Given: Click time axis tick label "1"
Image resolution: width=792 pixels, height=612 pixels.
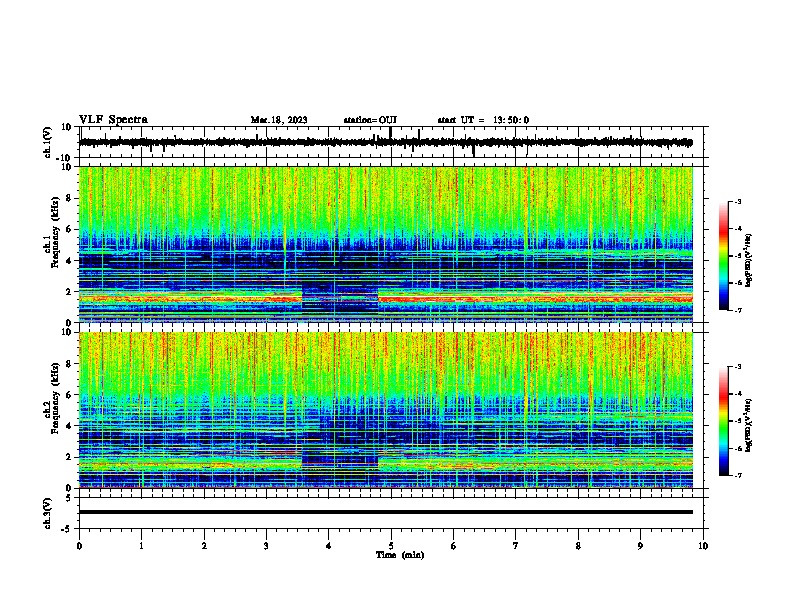Looking at the screenshot, I should point(141,546).
